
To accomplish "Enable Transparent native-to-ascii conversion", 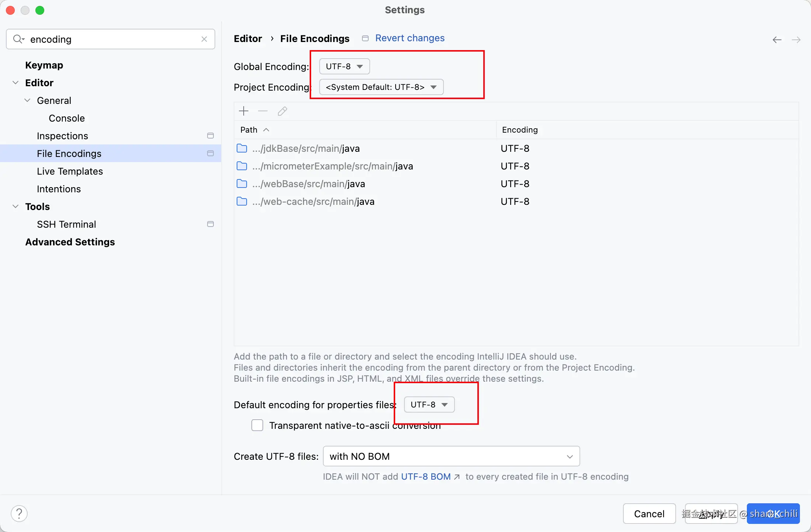I will [257, 425].
